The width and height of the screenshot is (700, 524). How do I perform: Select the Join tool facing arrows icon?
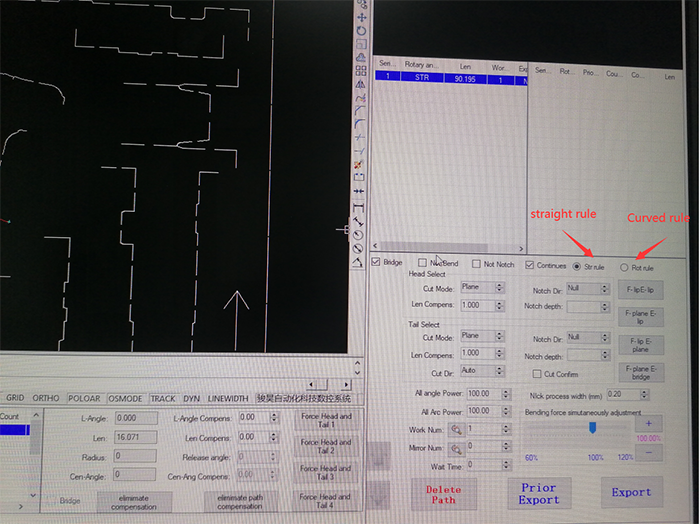[359, 191]
